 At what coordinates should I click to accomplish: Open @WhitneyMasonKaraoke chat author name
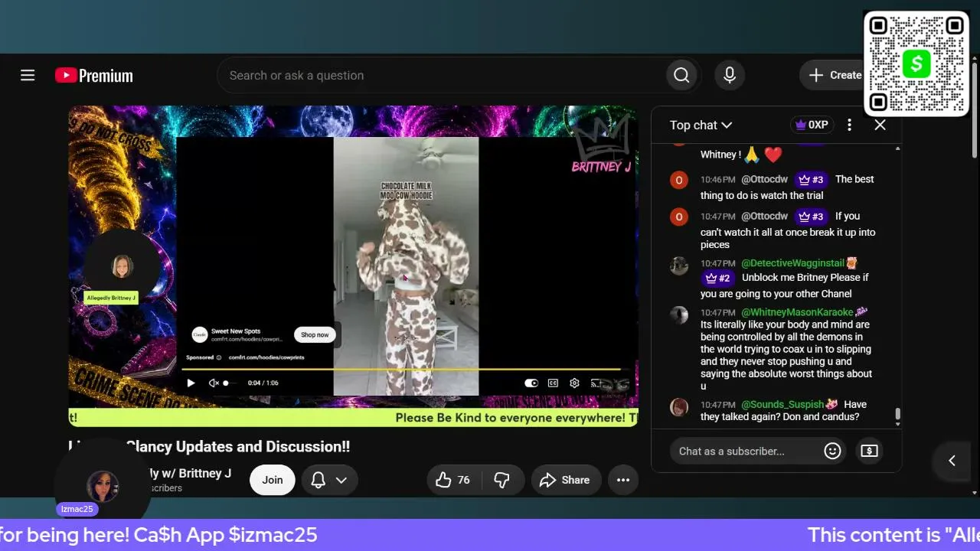797,312
